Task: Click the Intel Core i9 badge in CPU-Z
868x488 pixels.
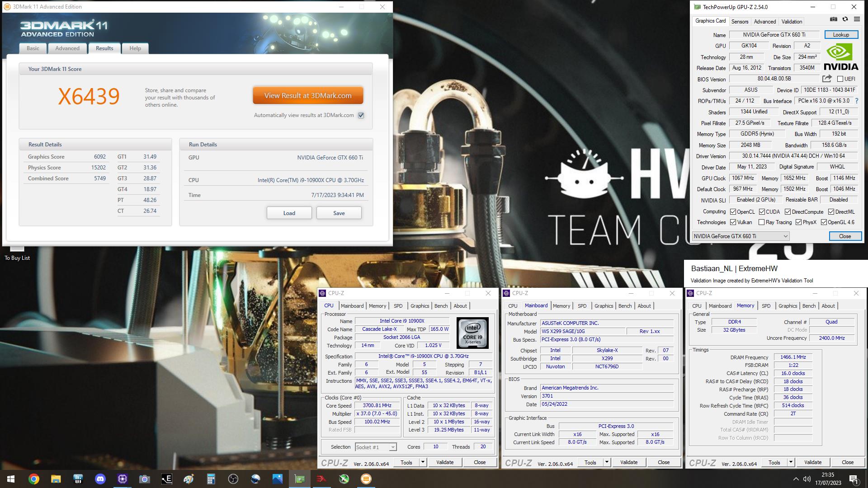Action: point(472,333)
